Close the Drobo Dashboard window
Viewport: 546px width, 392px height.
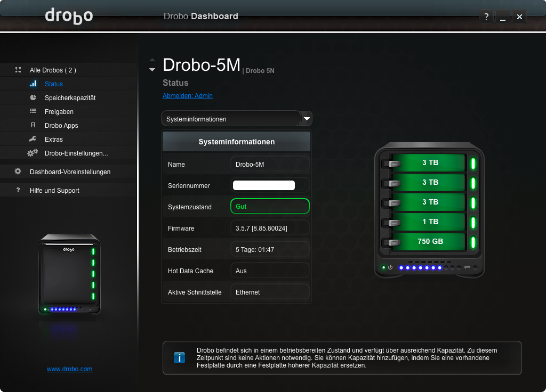click(519, 17)
